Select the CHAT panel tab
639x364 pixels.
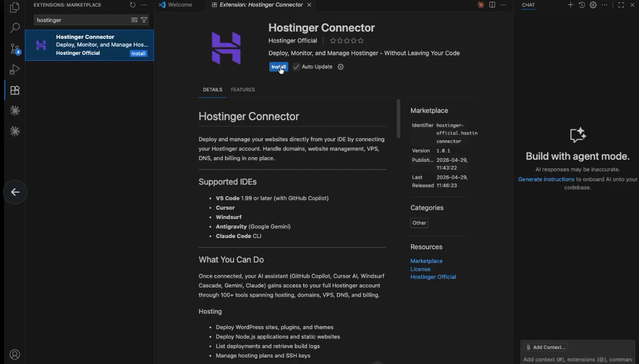[x=528, y=5]
